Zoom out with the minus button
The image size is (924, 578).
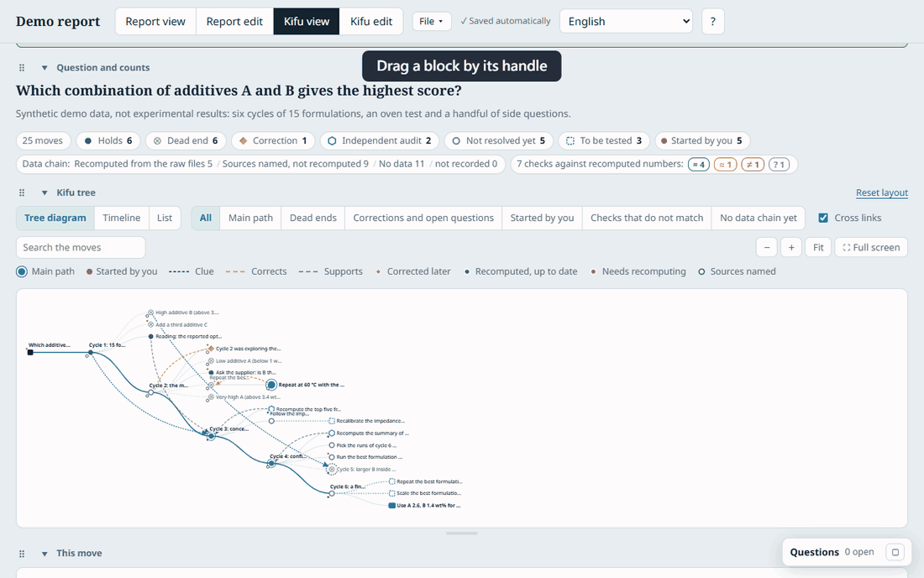click(767, 248)
